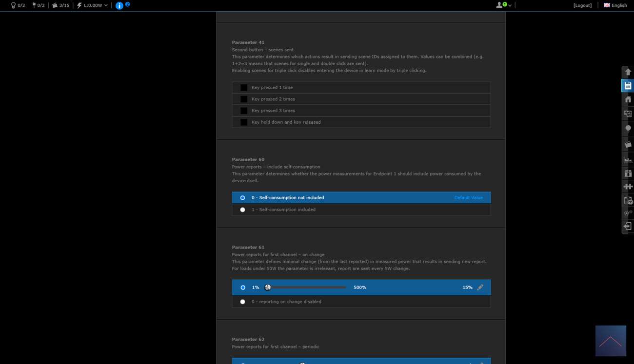Click the save floppy disk sidebar icon
634x364 pixels.
628,86
